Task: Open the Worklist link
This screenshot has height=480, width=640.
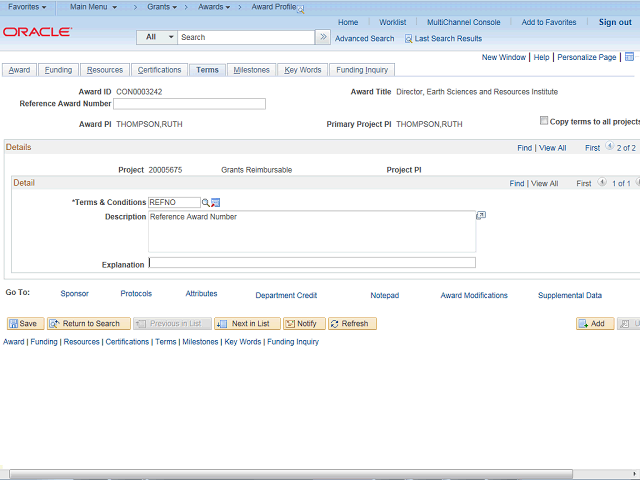Action: click(392, 22)
